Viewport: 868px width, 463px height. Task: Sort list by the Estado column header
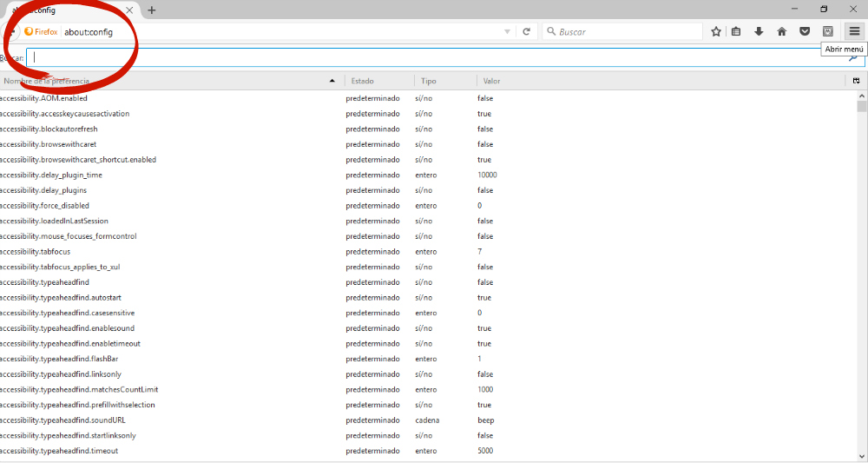click(378, 81)
